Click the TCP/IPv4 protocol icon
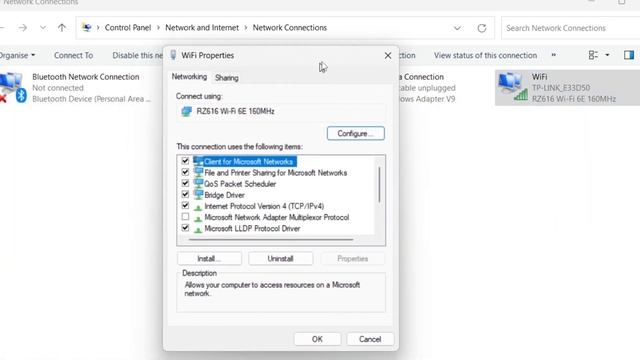 [198, 207]
